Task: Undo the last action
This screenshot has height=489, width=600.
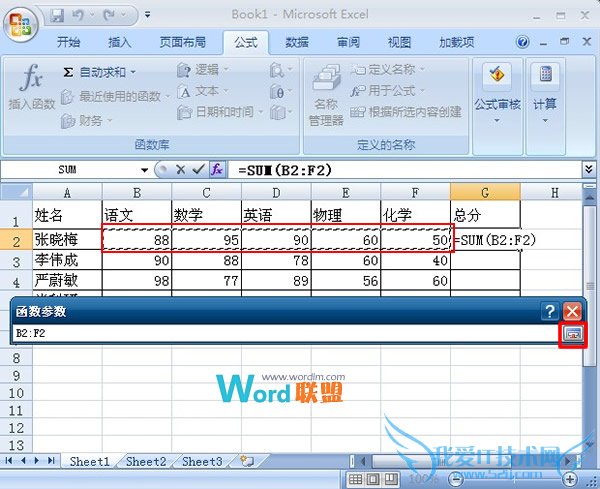Action: point(78,15)
